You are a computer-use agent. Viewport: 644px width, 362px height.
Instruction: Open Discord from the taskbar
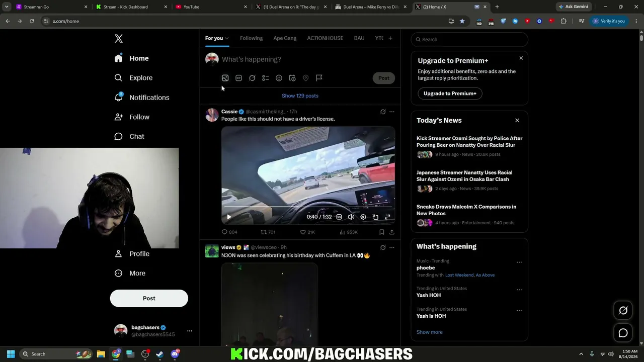coord(175,354)
